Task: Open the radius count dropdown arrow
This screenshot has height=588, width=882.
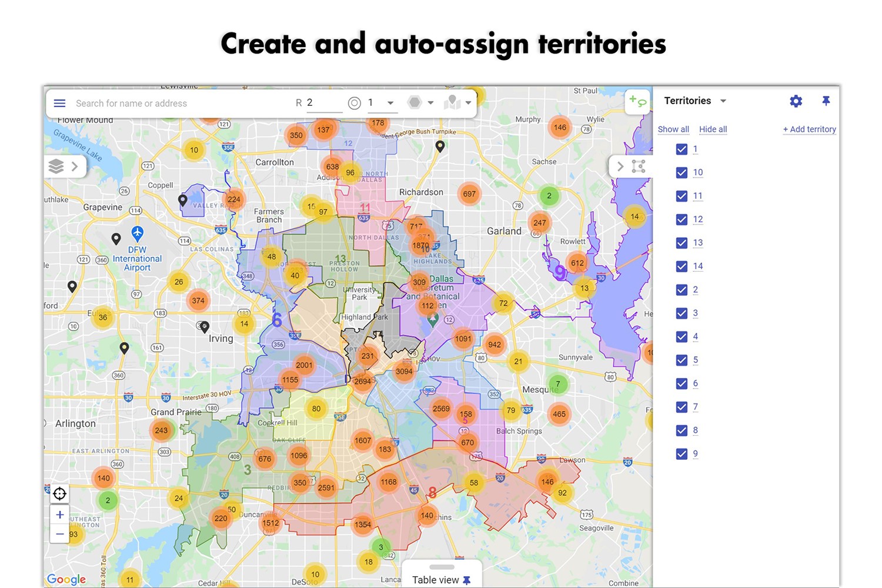Action: [x=390, y=103]
